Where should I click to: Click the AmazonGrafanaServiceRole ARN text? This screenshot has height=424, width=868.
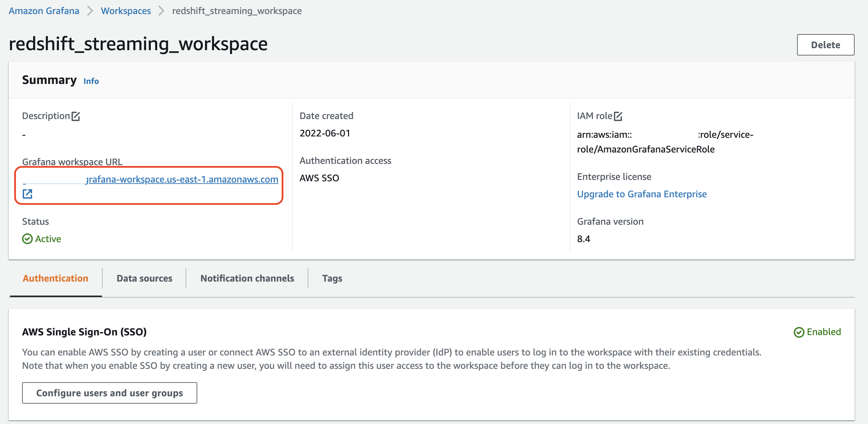click(x=645, y=149)
